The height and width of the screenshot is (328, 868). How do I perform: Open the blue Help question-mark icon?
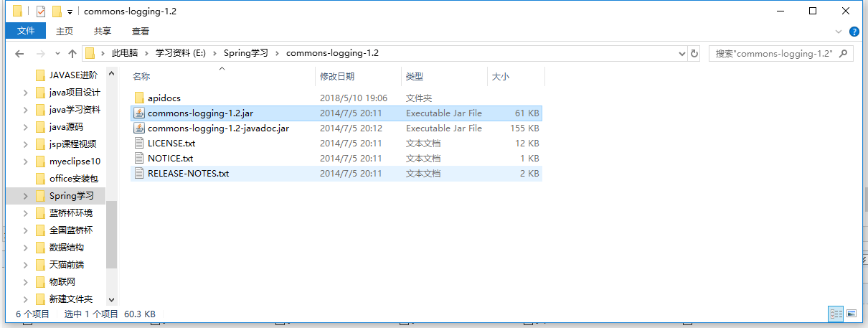pos(854,32)
